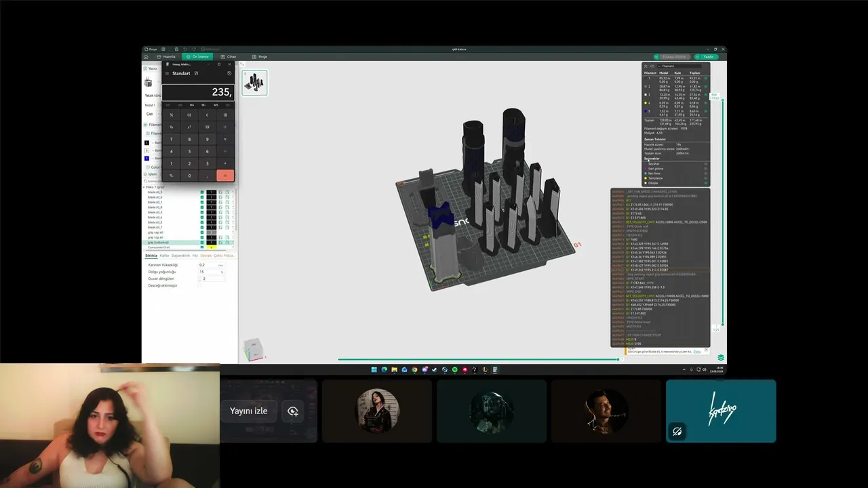Toggle checkbox for grip bottom.stl row
Viewport: 868px width, 488px height.
point(202,242)
